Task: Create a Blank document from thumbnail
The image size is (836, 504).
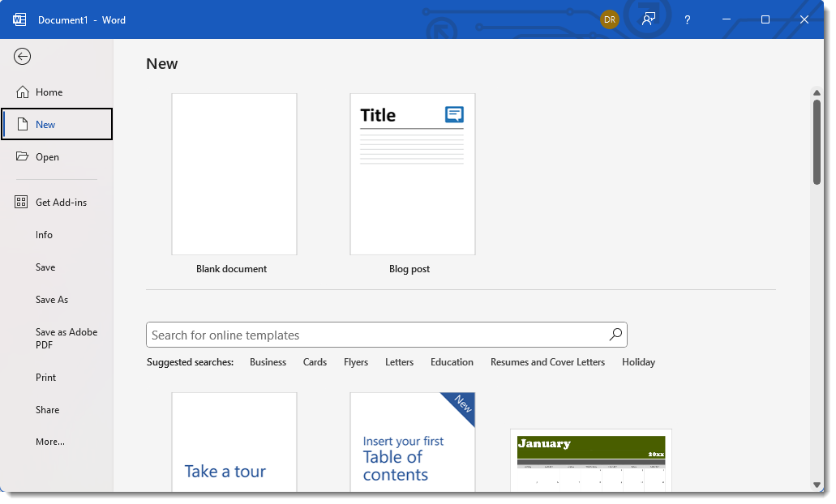Action: [x=234, y=174]
